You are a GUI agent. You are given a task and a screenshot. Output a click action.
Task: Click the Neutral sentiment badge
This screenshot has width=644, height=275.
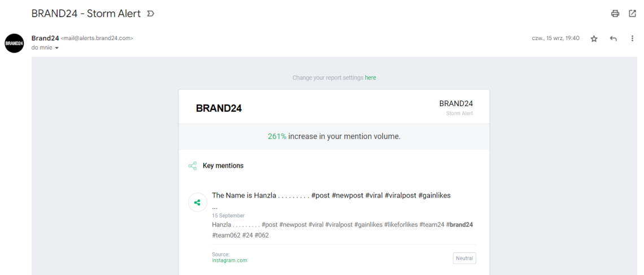point(464,258)
